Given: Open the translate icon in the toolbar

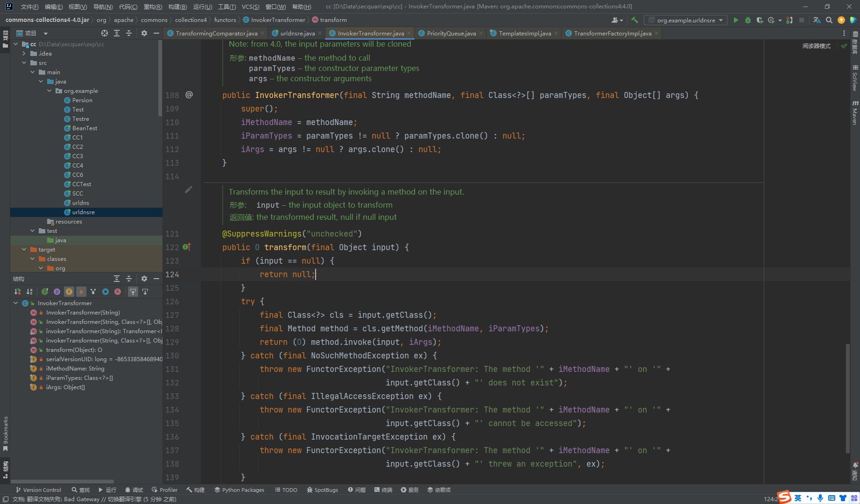Looking at the screenshot, I should pyautogui.click(x=817, y=20).
